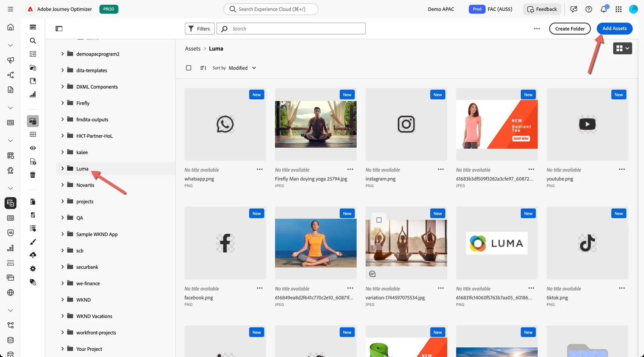Open the grid view switcher dropdown
The image size is (644, 357).
[622, 48]
